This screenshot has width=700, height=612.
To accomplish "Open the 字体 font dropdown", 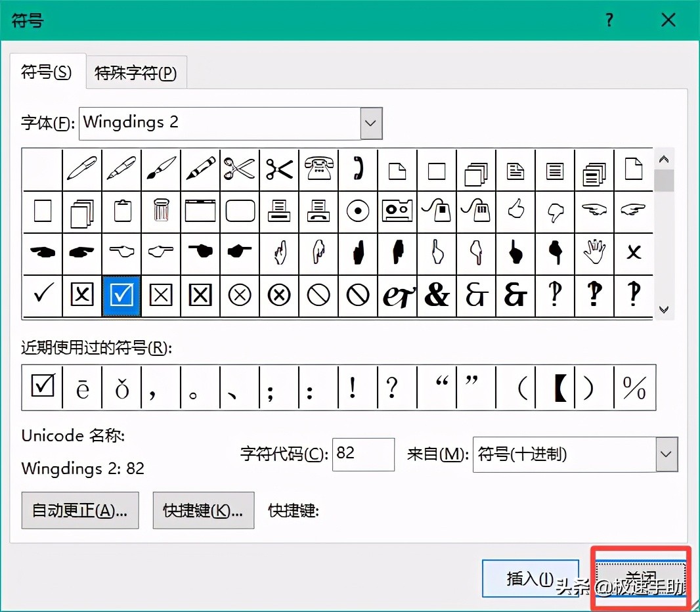I will coord(371,123).
